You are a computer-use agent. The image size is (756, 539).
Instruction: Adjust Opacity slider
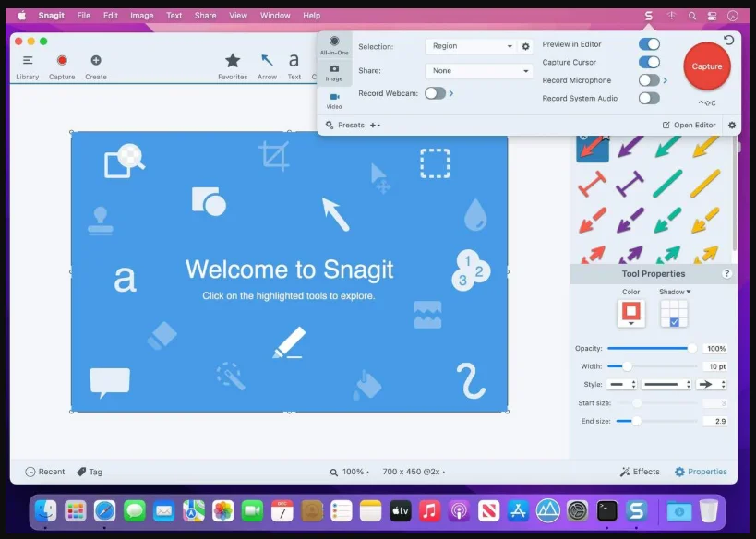pyautogui.click(x=652, y=348)
